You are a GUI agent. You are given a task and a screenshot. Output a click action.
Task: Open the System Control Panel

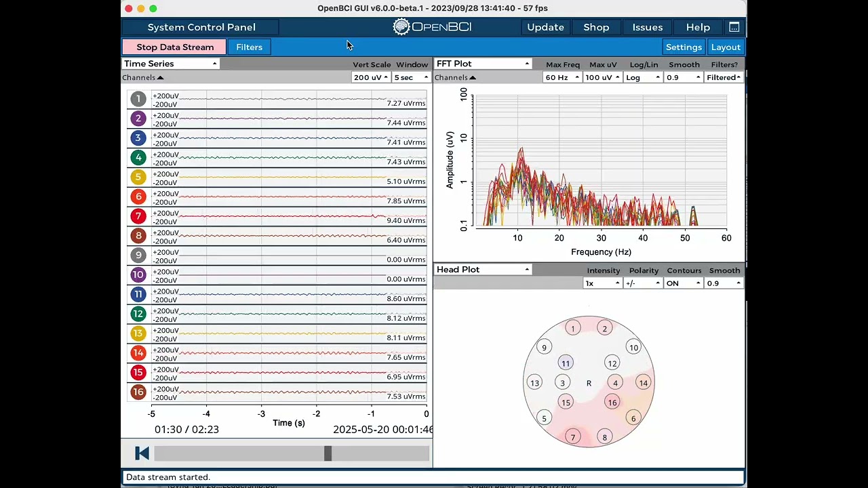point(201,27)
